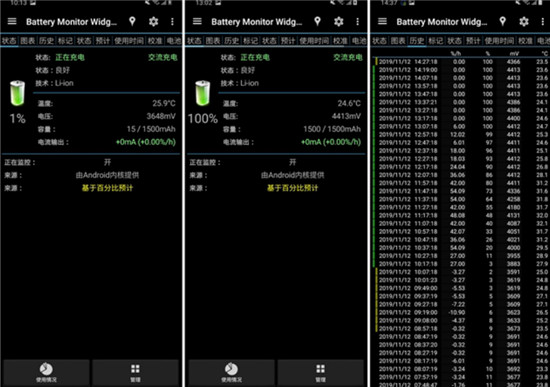Image resolution: width=550 pixels, height=387 pixels.
Task: Select history row 2019/11/12 14:27:18
Action: [x=462, y=62]
